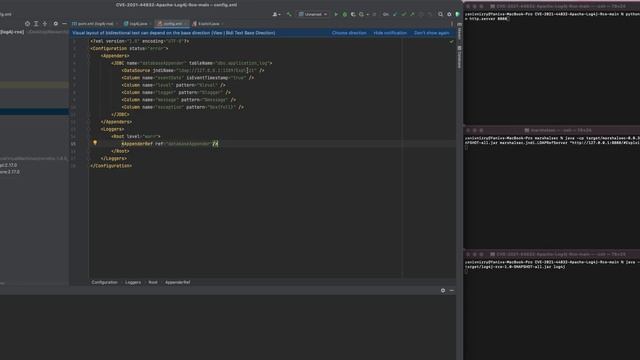Open bottom tool window settings gear
This screenshot has width=640, height=360.
[x=443, y=290]
